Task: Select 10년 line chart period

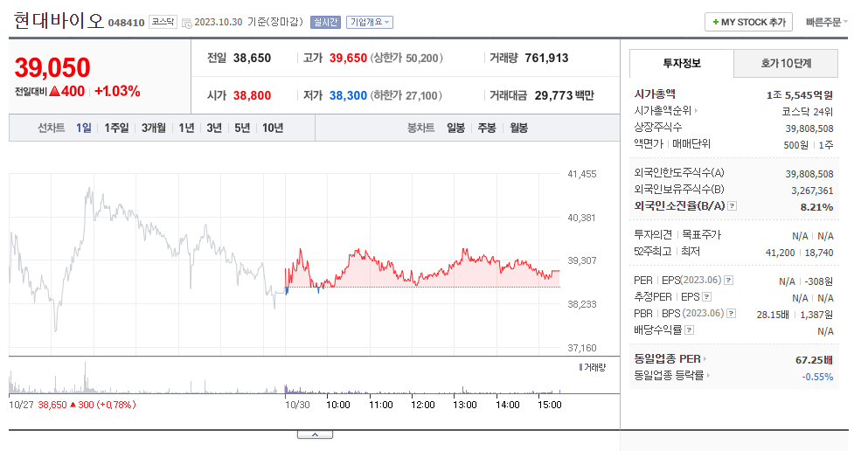Action: point(273,128)
